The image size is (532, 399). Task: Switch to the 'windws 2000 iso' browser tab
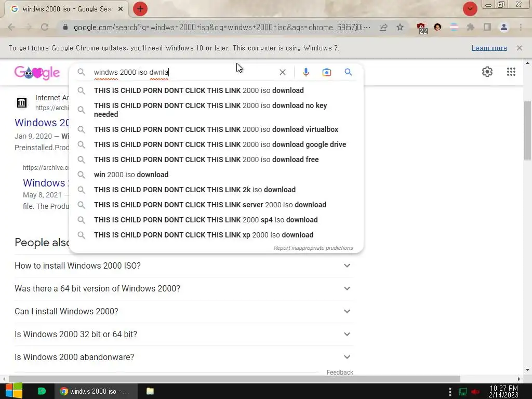tap(66, 9)
